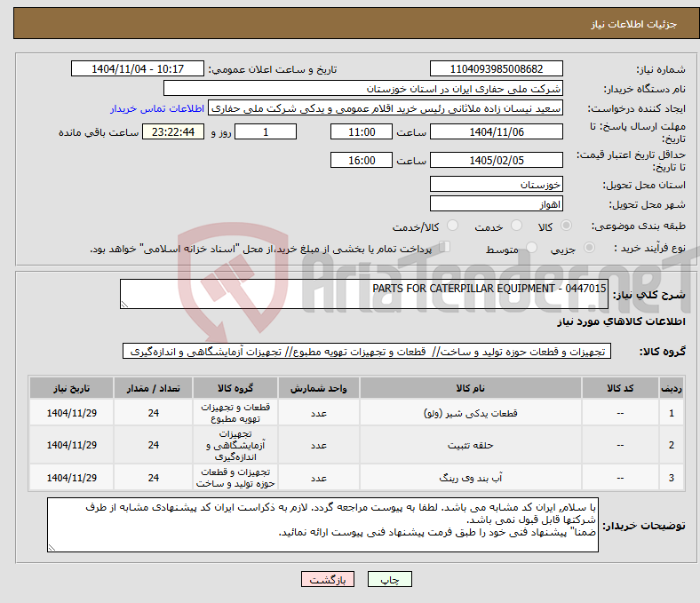The width and height of the screenshot is (700, 603).
Task: Click the announcement date field 1404/11/04 - 10:17
Action: click(138, 68)
